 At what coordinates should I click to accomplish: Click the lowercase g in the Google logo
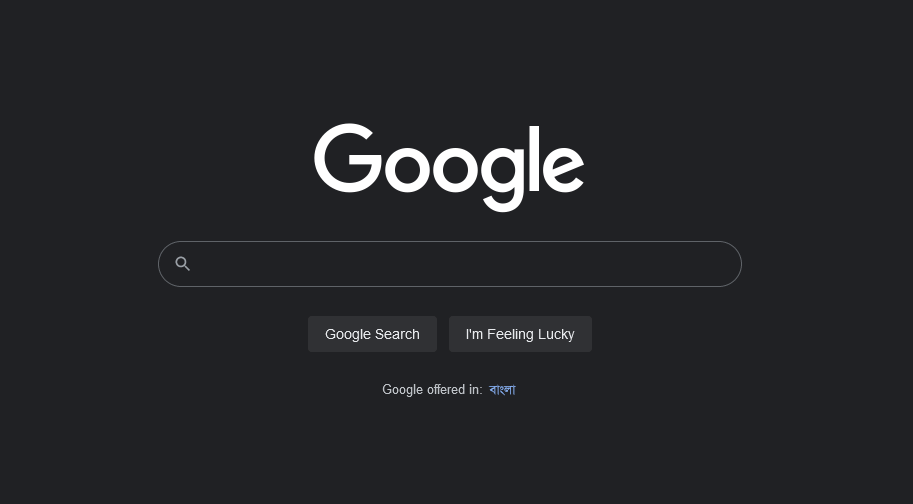click(x=503, y=178)
